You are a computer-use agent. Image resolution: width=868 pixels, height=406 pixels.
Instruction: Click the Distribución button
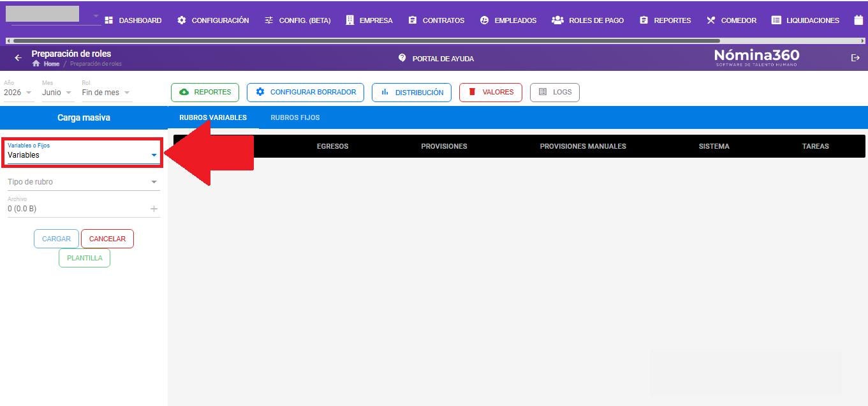411,92
